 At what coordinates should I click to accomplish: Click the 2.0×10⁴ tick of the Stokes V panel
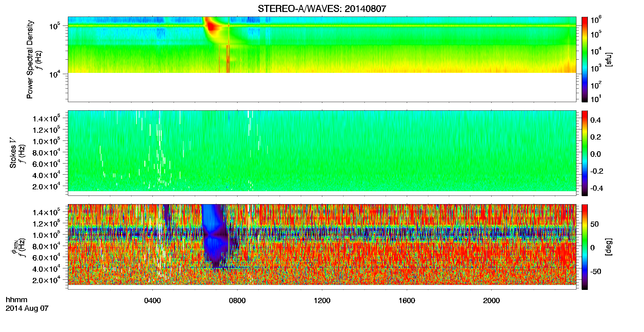click(46, 187)
